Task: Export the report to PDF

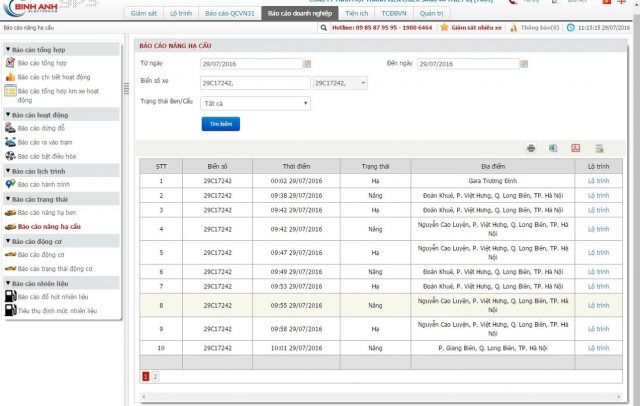Action: [x=575, y=148]
